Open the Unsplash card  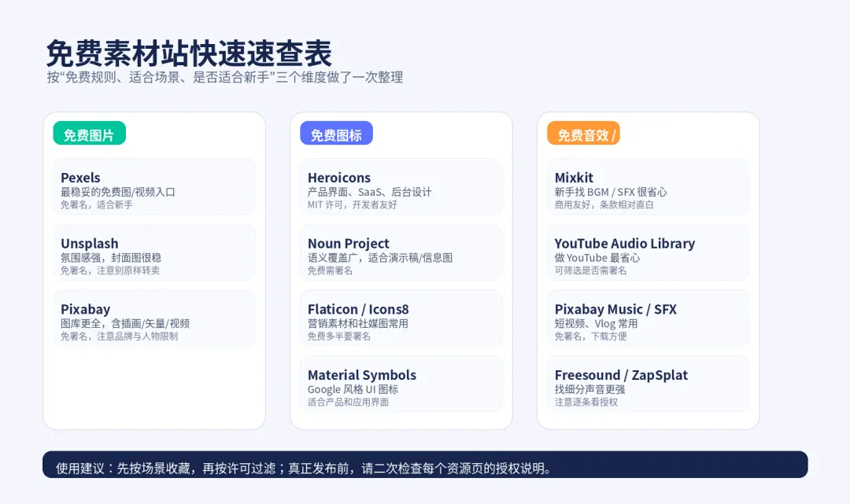coord(154,252)
